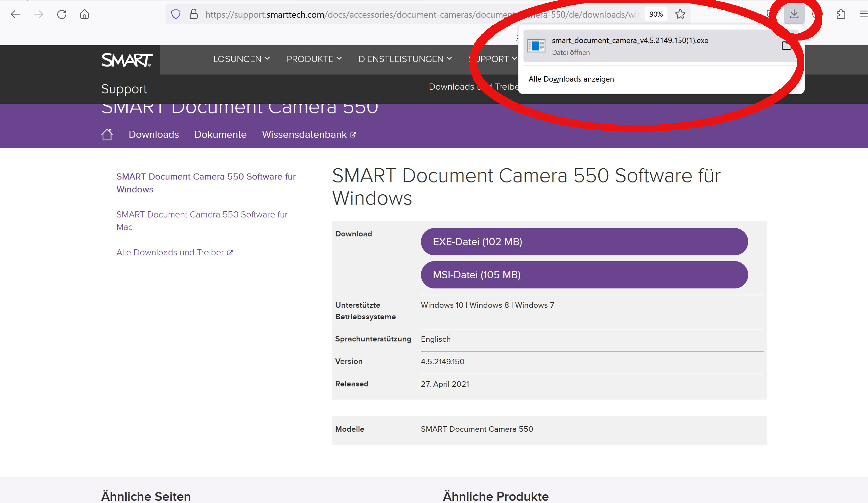
Task: Click the SMART logo
Action: (x=127, y=60)
